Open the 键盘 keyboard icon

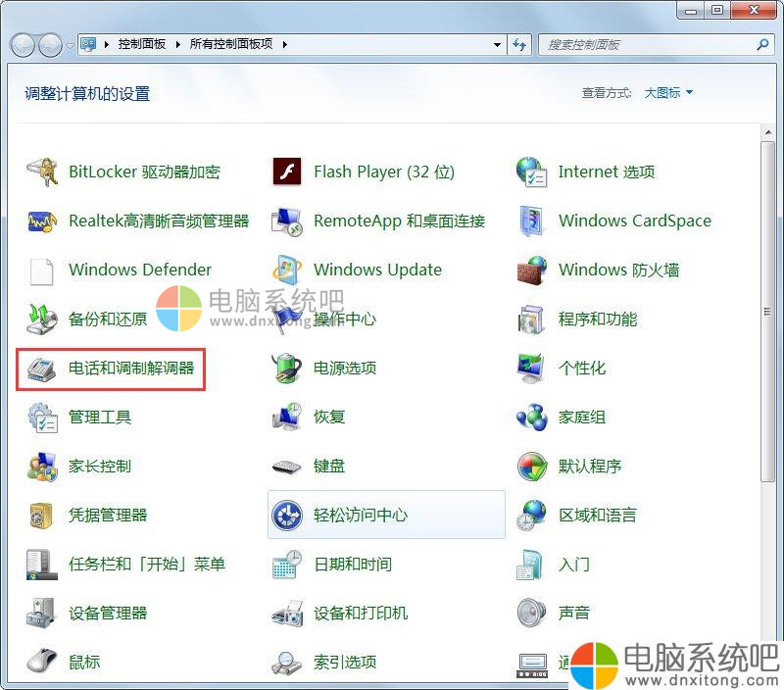click(x=287, y=467)
